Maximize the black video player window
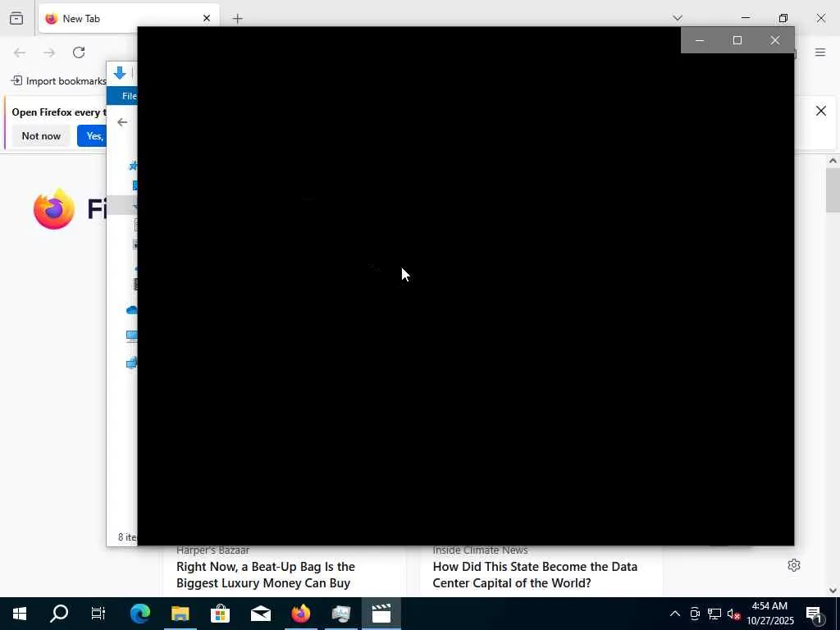The image size is (840, 630). click(x=737, y=40)
